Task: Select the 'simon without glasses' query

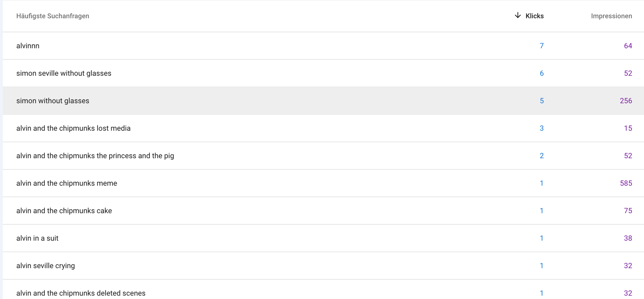Action: (x=53, y=101)
